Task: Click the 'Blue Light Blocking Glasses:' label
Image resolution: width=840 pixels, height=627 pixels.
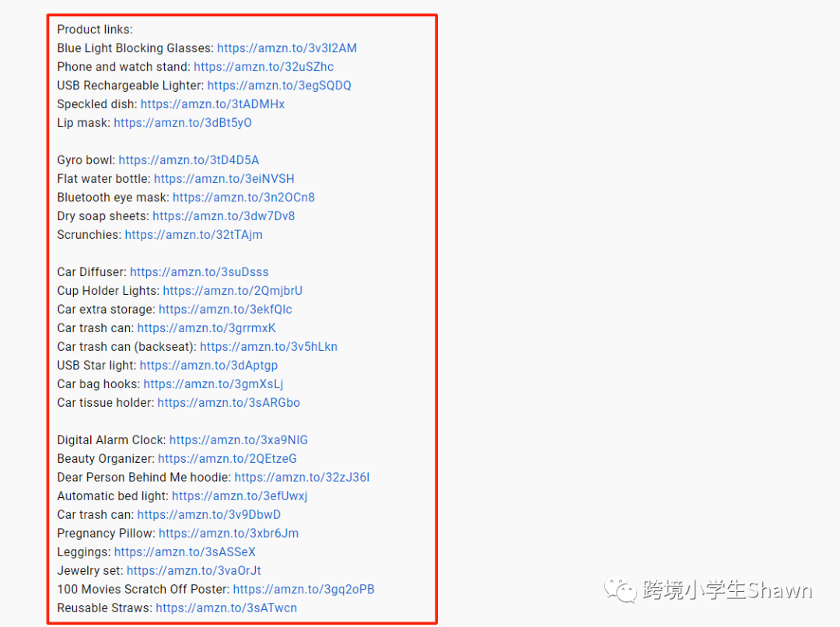Action: click(x=135, y=48)
